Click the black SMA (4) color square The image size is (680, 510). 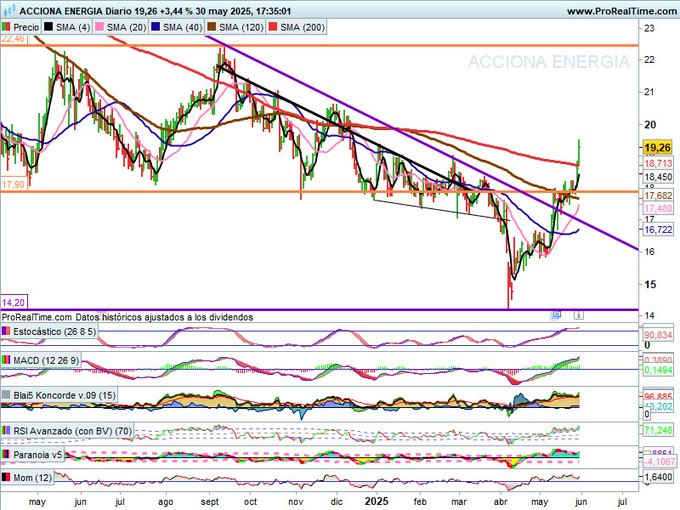(x=49, y=27)
